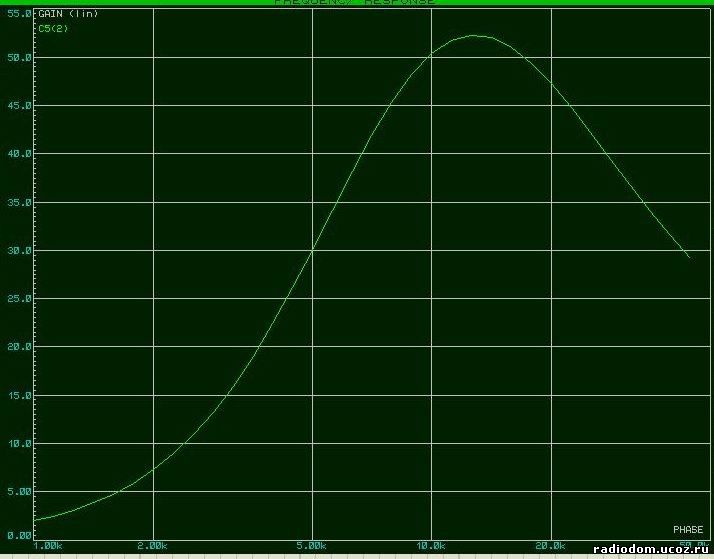
Task: Click the FREQUENCY RESPONSE title bar
Action: 355,2
